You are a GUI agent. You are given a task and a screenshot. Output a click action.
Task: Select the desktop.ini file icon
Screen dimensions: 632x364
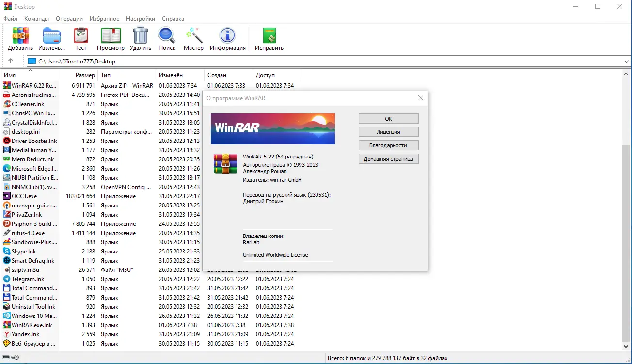click(7, 132)
